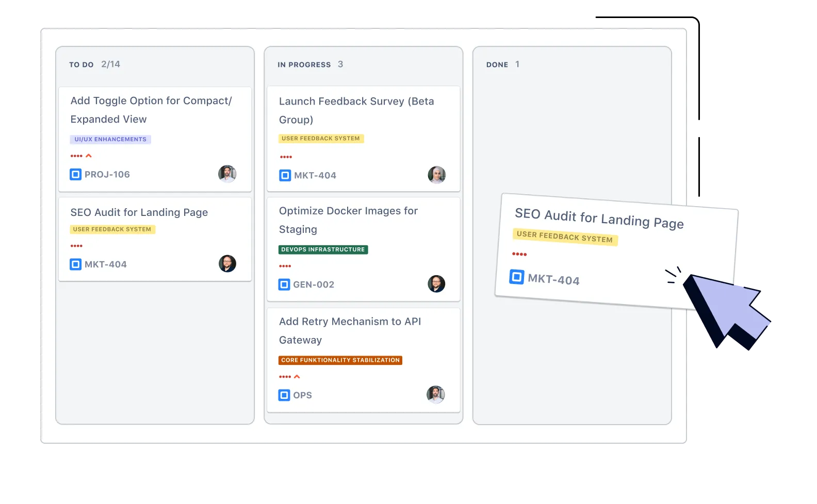Viewport: 817px width, 504px height.
Task: Click the DEVOPS INFRASTRUCTURE epic label
Action: point(323,249)
